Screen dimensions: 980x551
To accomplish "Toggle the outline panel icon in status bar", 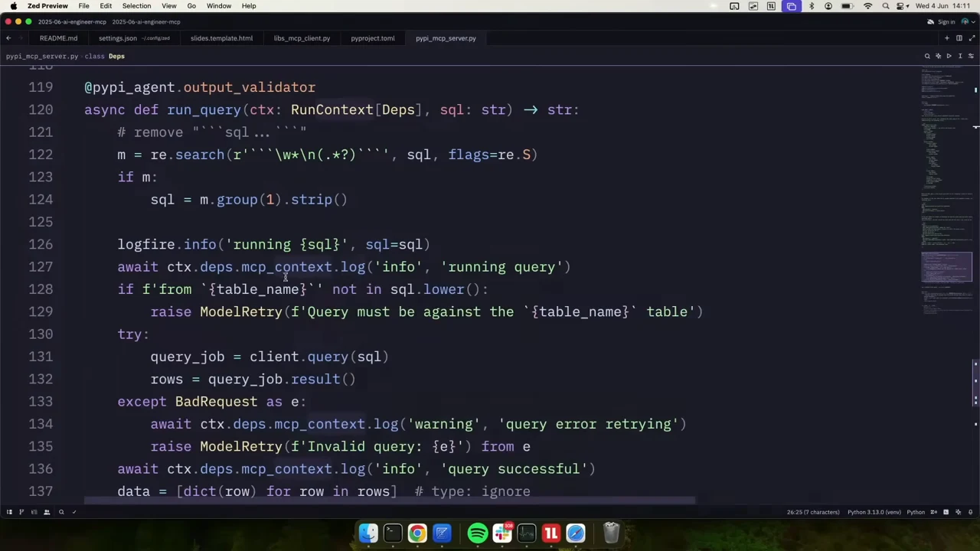I will pyautogui.click(x=34, y=512).
